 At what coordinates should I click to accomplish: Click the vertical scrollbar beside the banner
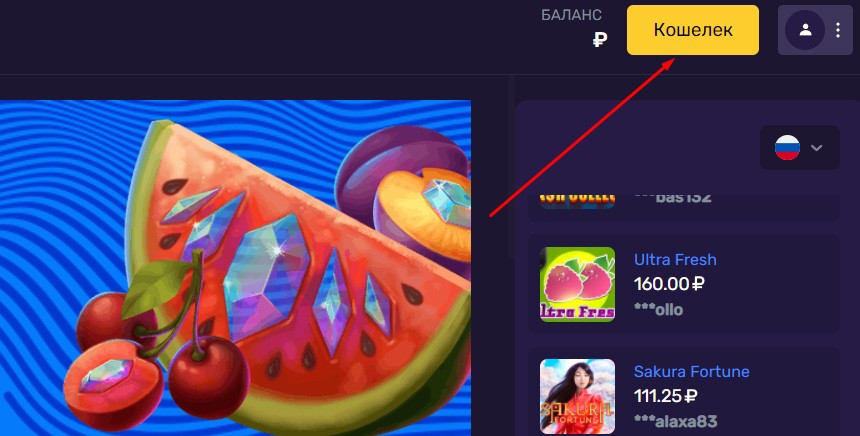[511, 167]
